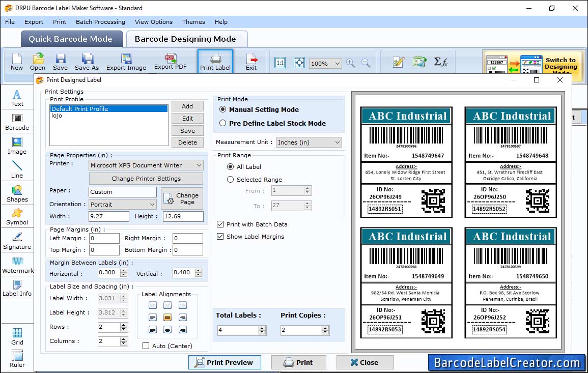Viewport: 588px width, 373px height.
Task: Select the Line tool in sidebar
Action: click(x=17, y=169)
